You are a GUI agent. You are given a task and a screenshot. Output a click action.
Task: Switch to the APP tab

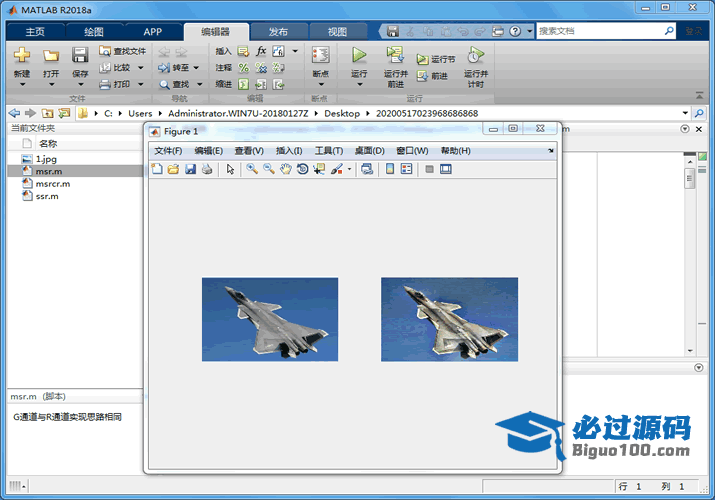click(152, 32)
